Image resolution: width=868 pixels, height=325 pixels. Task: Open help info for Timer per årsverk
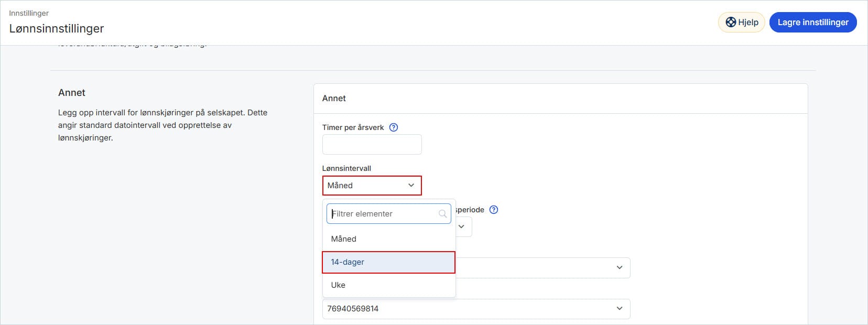tap(394, 127)
